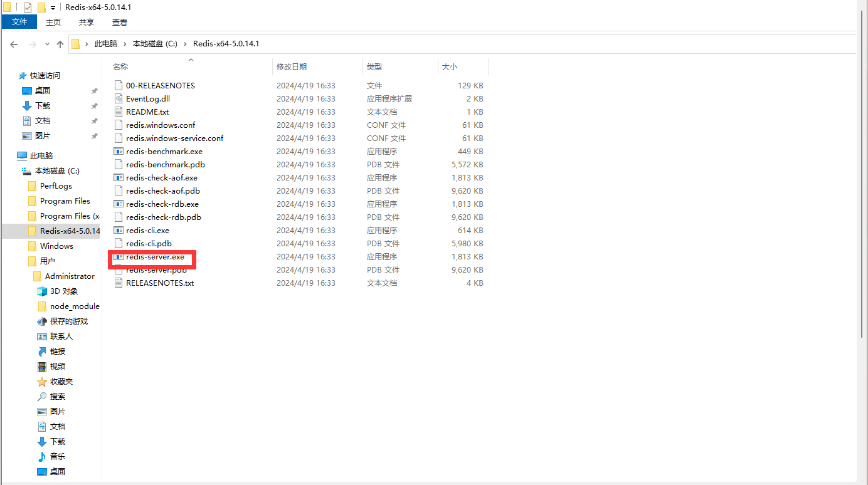Viewport: 868px width, 485px height.
Task: Click the EventLog.dll file icon
Action: pyautogui.click(x=119, y=99)
